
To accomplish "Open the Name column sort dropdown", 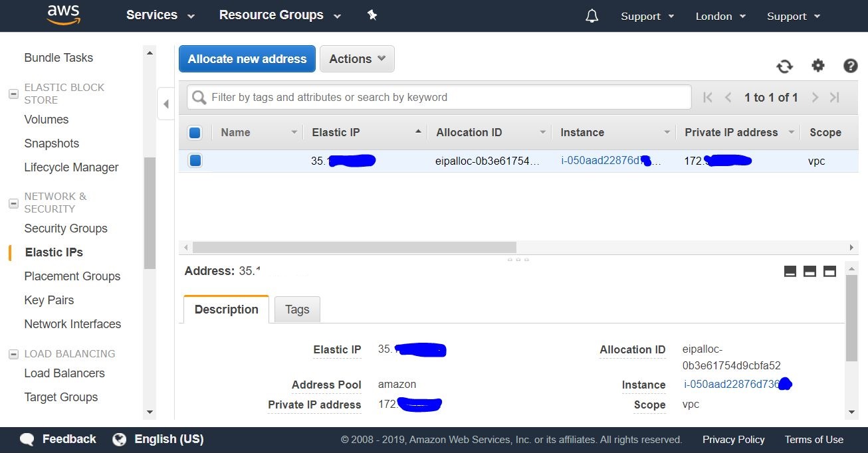I will 295,132.
